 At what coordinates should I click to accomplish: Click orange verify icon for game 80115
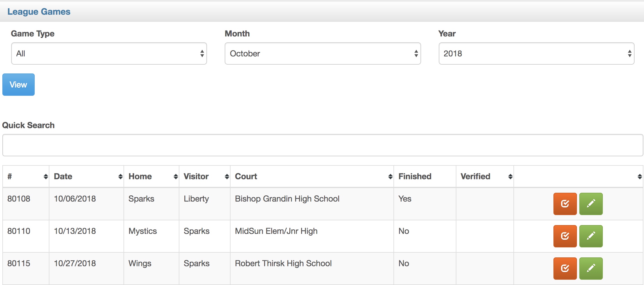pyautogui.click(x=565, y=269)
